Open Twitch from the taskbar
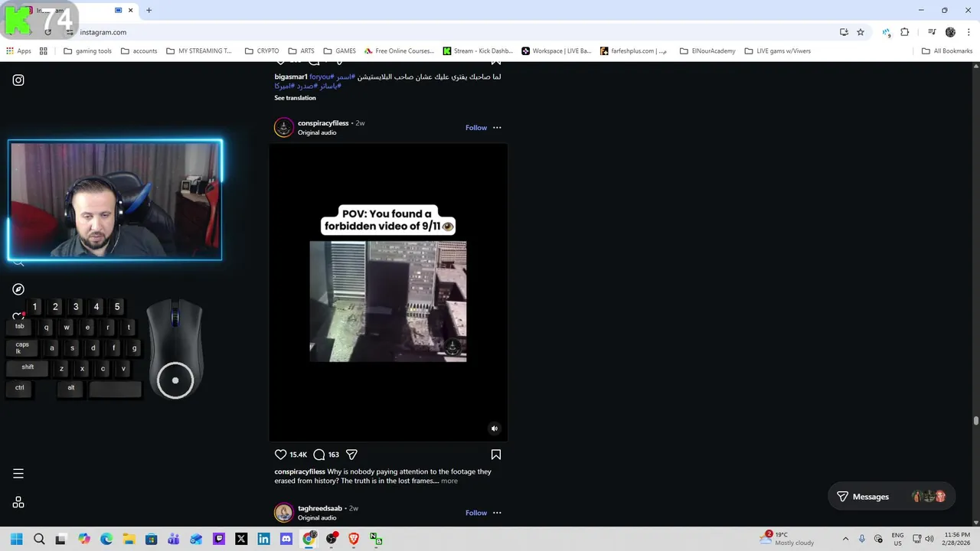The height and width of the screenshot is (551, 980). coord(219,539)
